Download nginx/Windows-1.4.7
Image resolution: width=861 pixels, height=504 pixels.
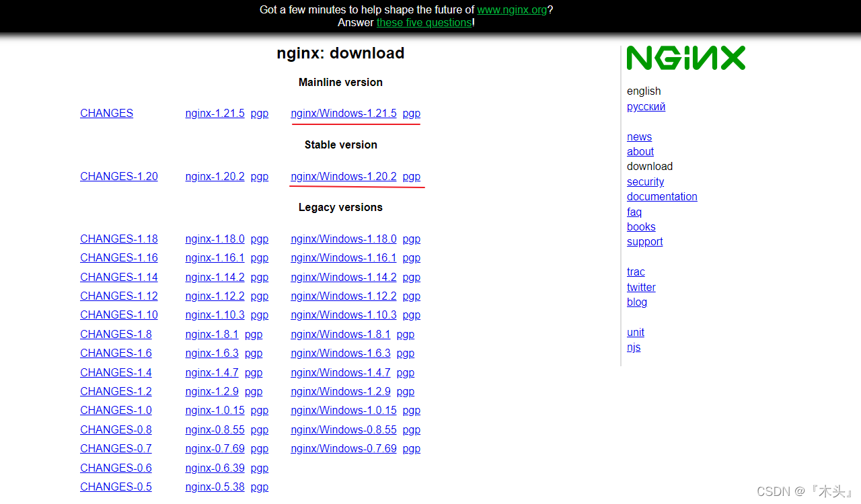click(340, 372)
